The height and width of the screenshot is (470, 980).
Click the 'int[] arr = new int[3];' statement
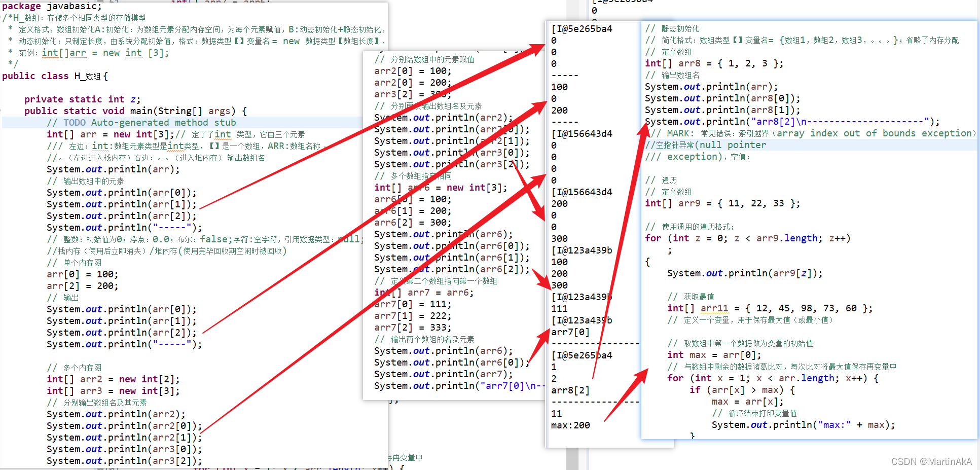click(x=110, y=134)
